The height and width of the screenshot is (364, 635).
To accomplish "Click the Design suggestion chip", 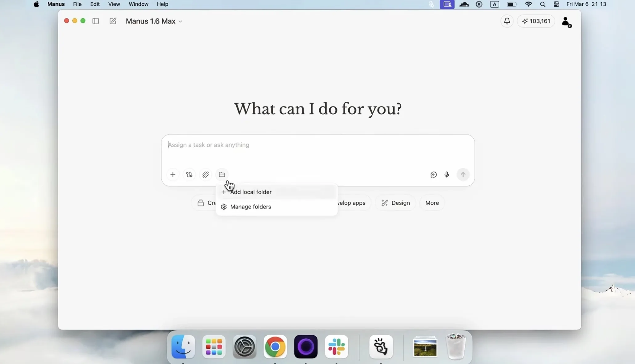I will [395, 203].
